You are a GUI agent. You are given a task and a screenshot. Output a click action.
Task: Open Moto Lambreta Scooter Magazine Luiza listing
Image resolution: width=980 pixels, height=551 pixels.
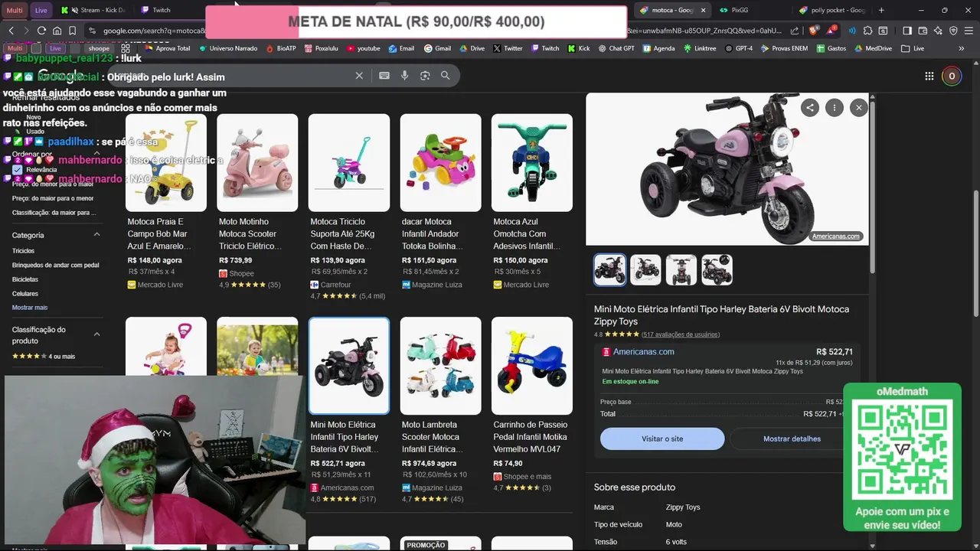(440, 411)
